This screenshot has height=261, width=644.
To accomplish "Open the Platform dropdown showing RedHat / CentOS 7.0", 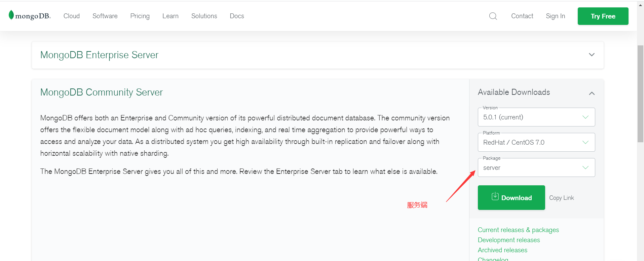I will tap(536, 142).
